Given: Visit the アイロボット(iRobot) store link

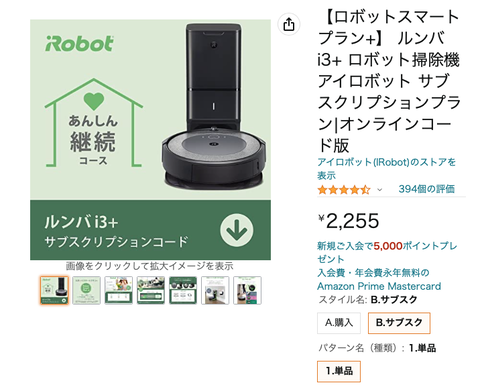Looking at the screenshot, I should [386, 169].
